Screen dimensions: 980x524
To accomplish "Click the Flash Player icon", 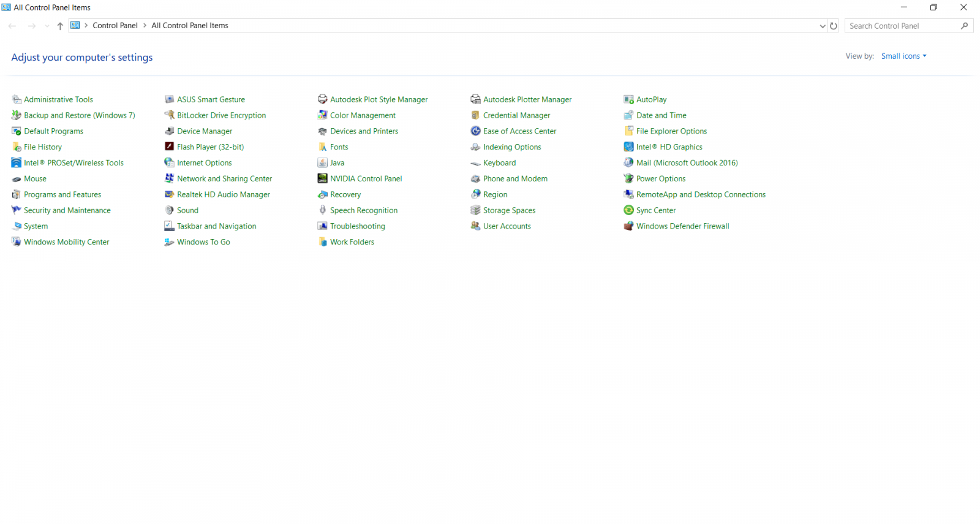I will pos(169,146).
